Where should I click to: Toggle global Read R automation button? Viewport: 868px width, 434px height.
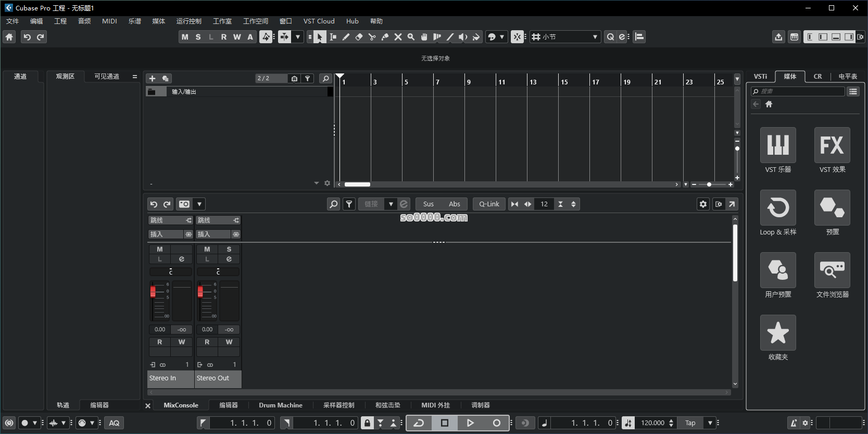pos(224,37)
